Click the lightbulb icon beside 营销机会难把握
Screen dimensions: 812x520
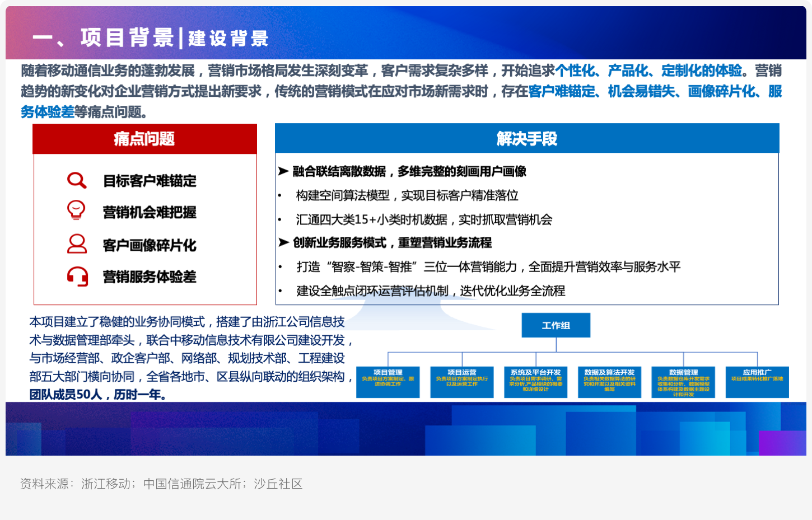[x=76, y=210]
